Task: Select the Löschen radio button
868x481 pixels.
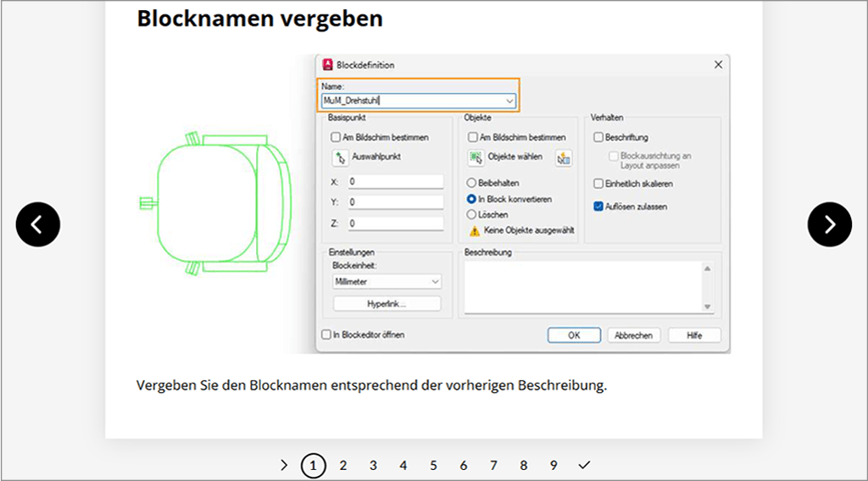Action: tap(471, 214)
